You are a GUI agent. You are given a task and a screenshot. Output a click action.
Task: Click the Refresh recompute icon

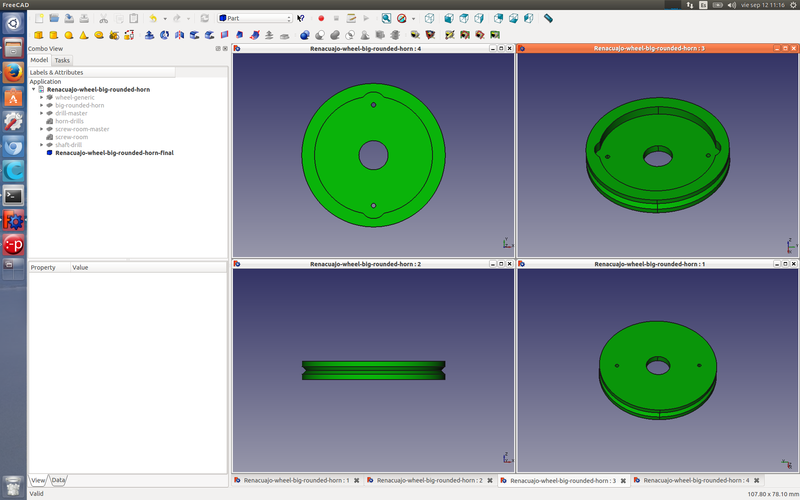[205, 18]
